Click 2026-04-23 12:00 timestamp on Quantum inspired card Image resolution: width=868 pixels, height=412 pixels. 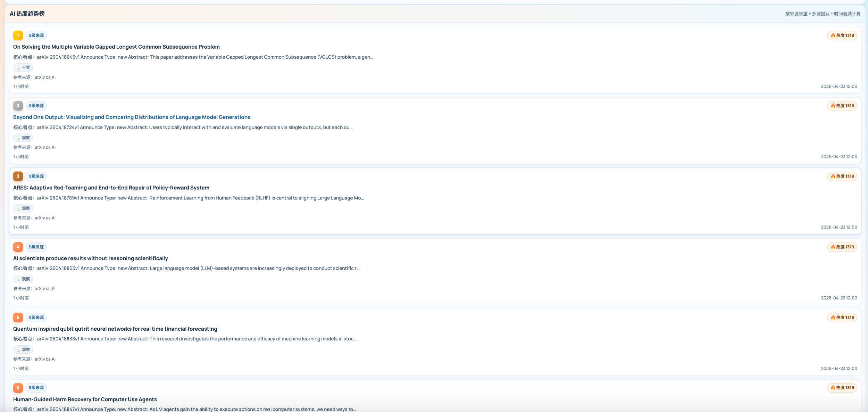click(839, 368)
